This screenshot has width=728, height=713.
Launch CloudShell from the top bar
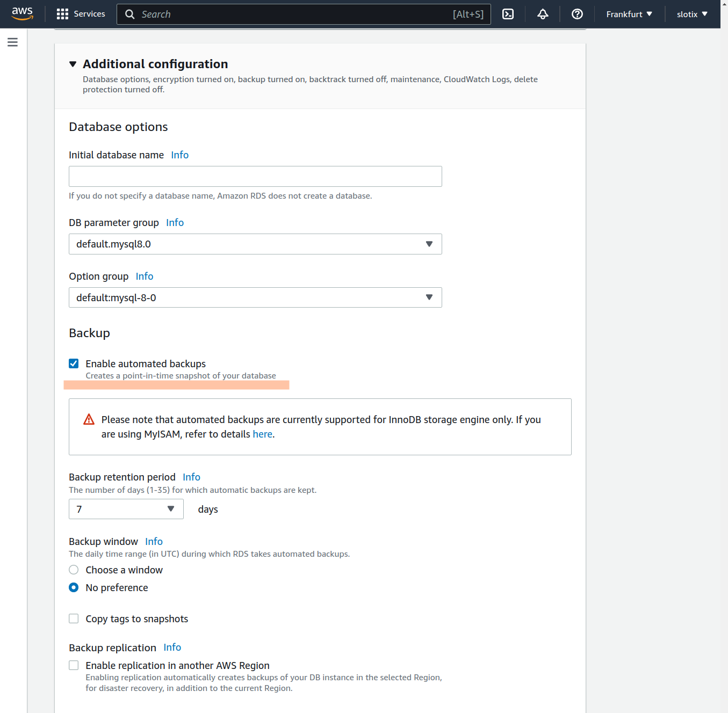click(508, 14)
